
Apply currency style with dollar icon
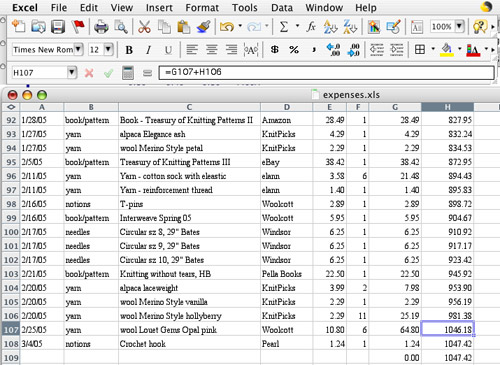[275, 50]
